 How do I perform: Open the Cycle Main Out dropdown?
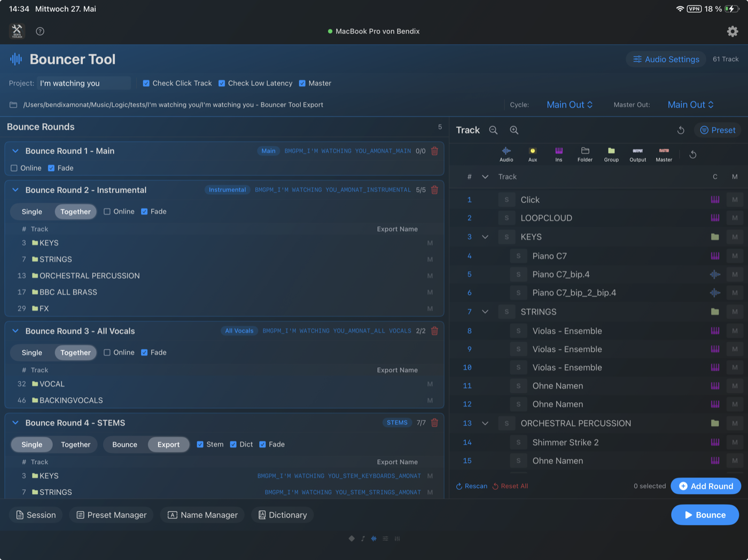pyautogui.click(x=570, y=105)
